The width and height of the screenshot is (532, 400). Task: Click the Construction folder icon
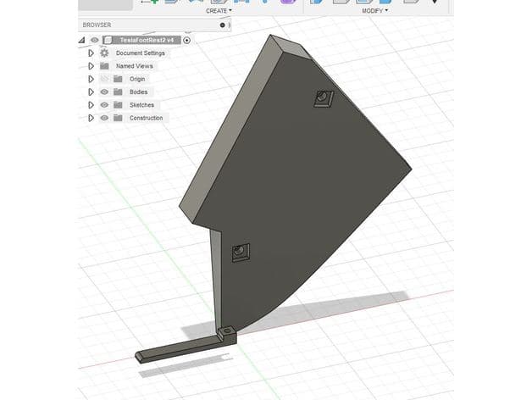pos(118,118)
